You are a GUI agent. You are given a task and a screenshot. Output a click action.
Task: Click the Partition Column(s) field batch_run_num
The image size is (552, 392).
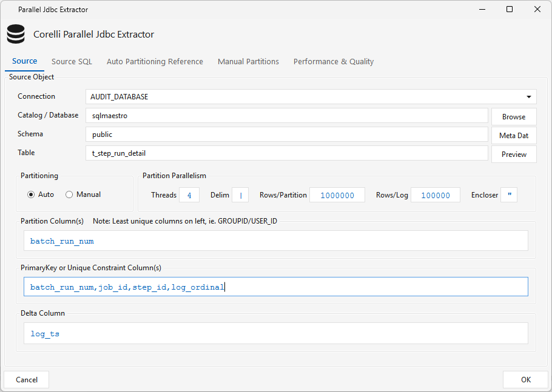[275, 241]
